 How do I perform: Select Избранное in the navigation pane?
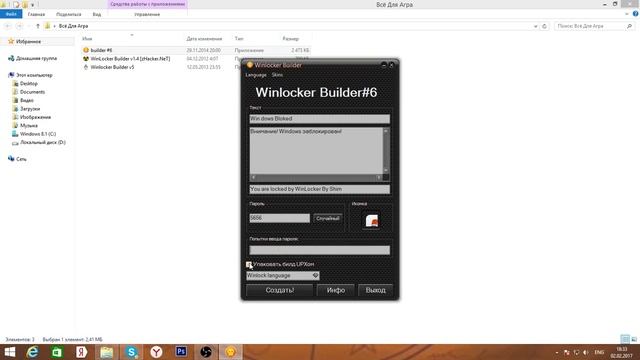click(28, 42)
